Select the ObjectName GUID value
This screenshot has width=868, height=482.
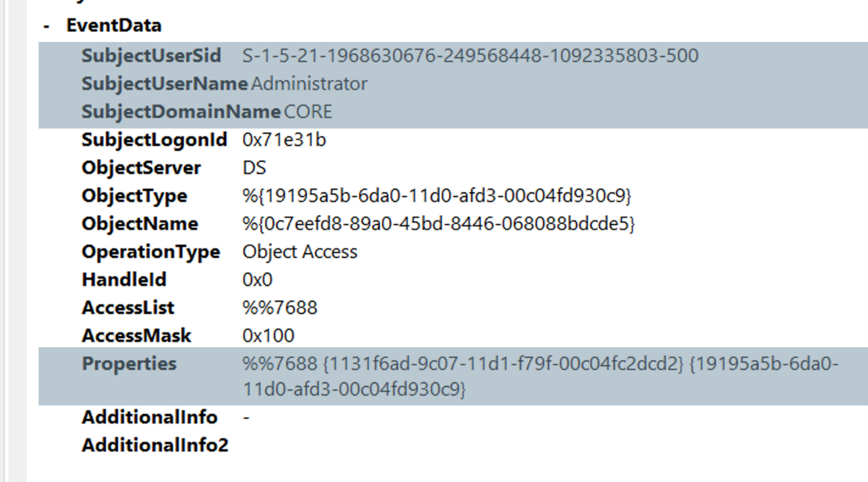tap(439, 224)
